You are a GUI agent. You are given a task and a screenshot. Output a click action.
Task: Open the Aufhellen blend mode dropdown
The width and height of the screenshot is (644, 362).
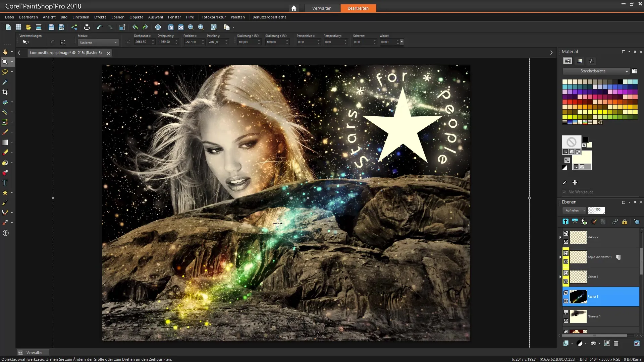(x=574, y=210)
